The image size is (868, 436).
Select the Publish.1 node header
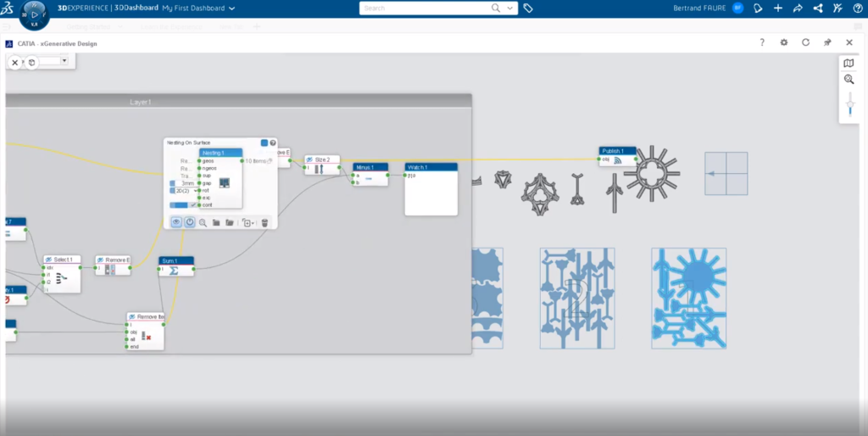[x=617, y=151]
